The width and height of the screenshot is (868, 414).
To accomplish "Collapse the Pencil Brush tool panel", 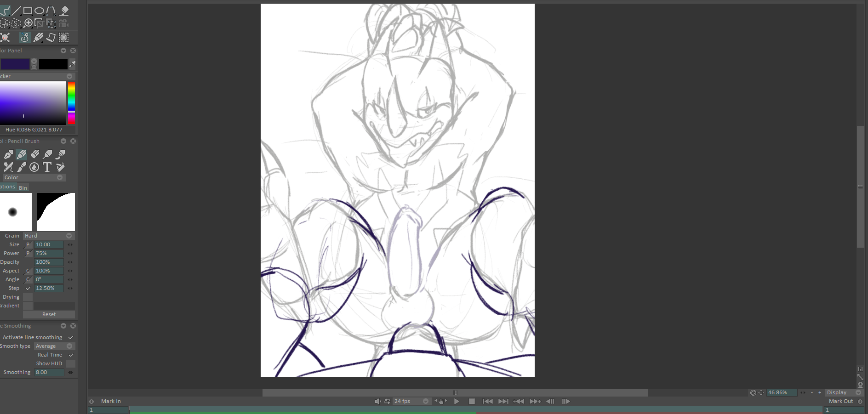I will pyautogui.click(x=63, y=141).
